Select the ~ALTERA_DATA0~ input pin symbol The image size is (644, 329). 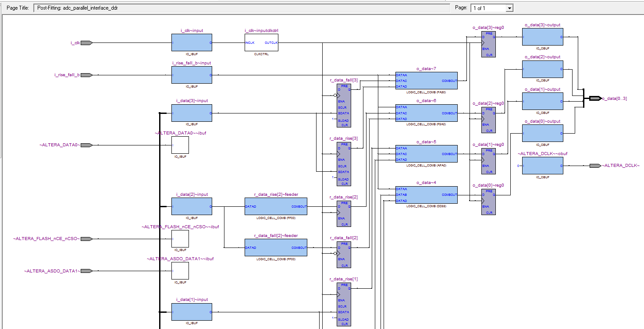tap(87, 145)
